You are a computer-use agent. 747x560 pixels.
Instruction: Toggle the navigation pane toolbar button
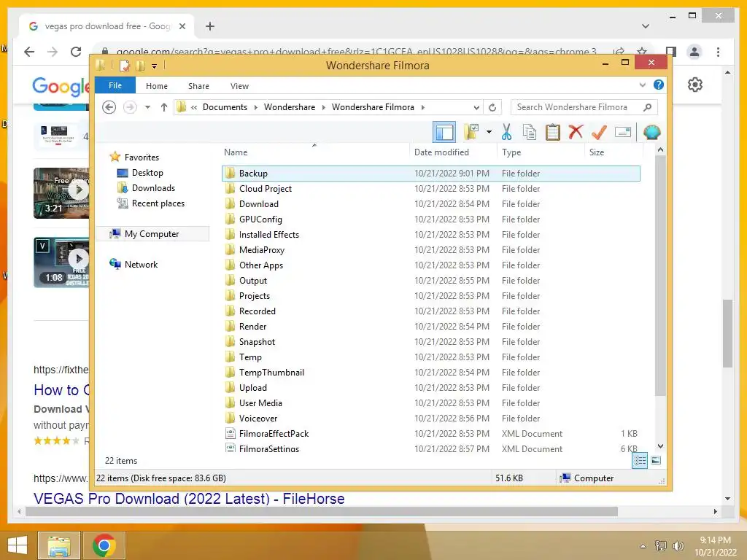pos(444,132)
